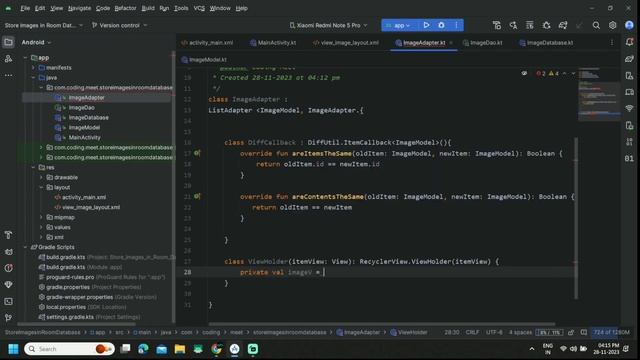Switch to the MainActivity.kt tab
Screen dimensions: 640x360
tap(273, 42)
